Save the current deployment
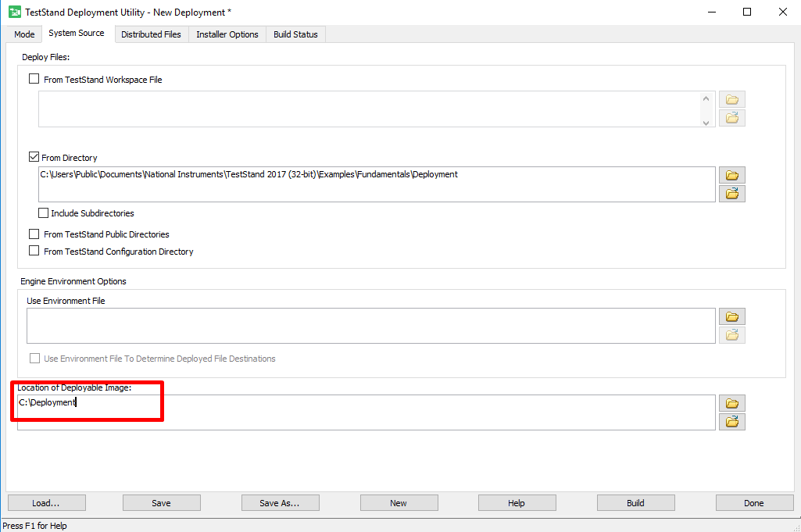 pos(162,503)
